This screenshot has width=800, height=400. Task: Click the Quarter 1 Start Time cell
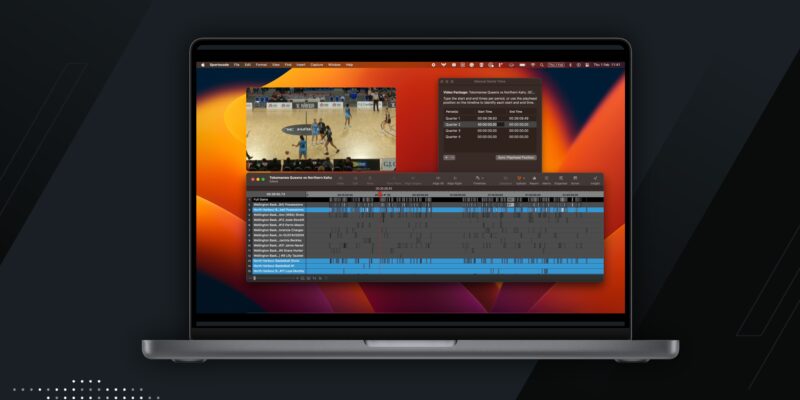pyautogui.click(x=487, y=118)
